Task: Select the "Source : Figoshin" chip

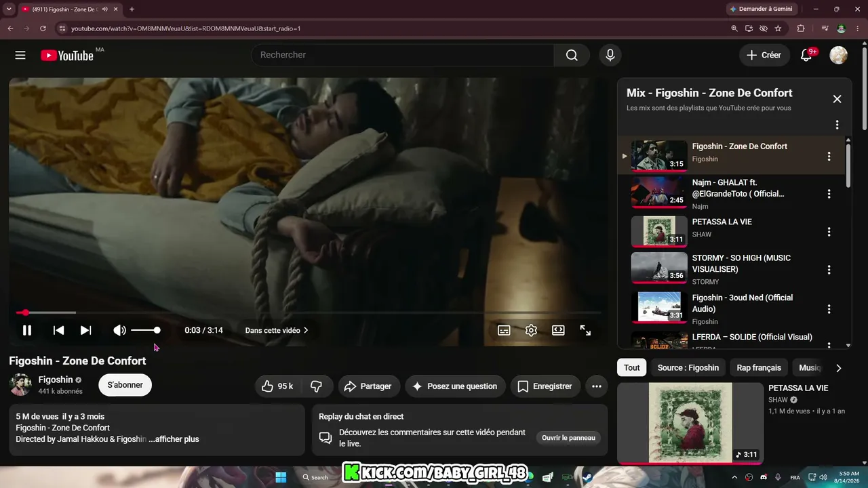Action: 688,367
